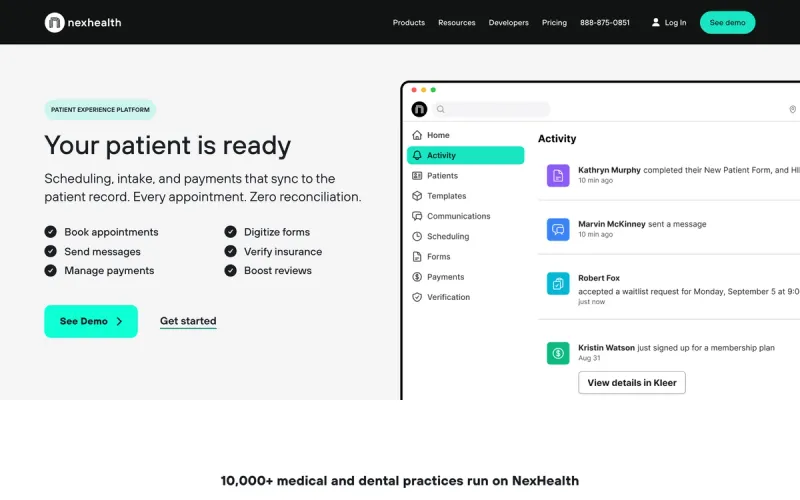This screenshot has height=500, width=800.
Task: Click the Activity heading text
Action: (x=557, y=139)
